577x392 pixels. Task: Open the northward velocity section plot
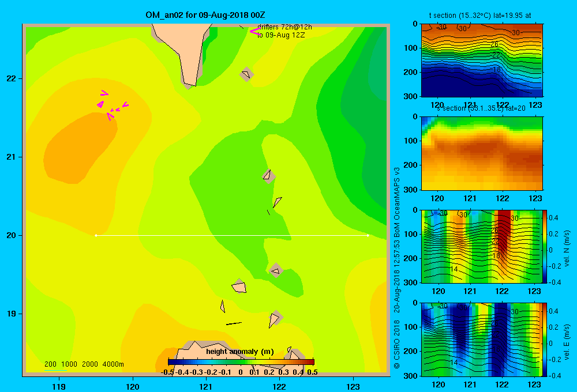coord(482,246)
